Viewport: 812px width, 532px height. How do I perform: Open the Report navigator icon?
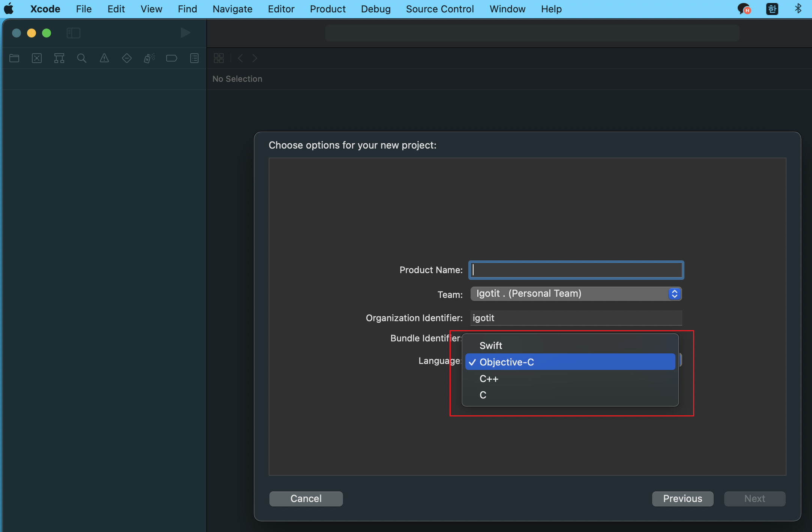[x=194, y=58]
